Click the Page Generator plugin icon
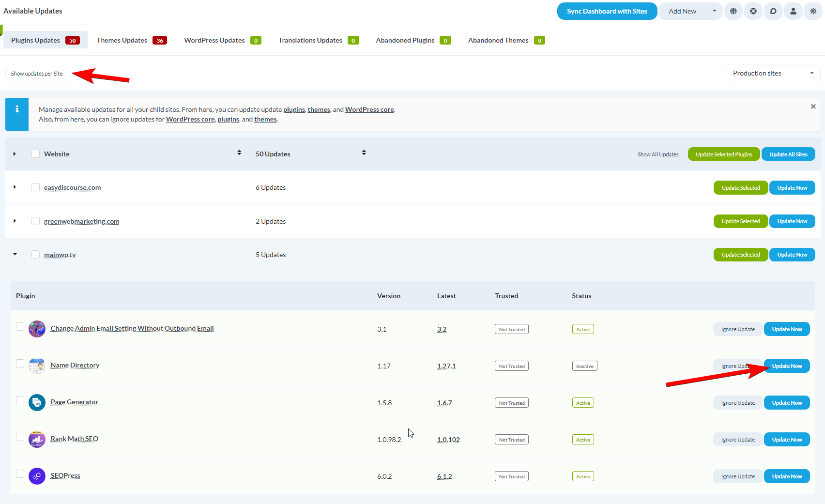 tap(37, 402)
